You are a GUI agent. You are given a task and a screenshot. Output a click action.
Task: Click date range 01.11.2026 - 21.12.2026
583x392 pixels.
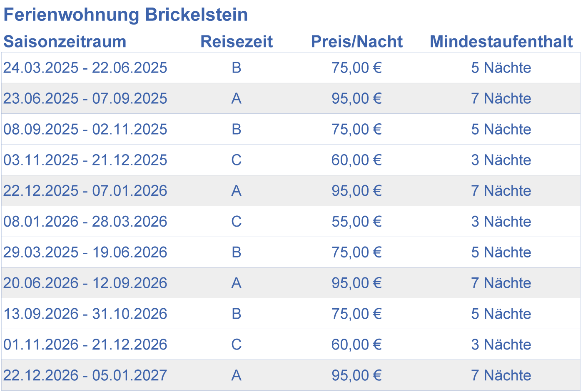tap(85, 345)
